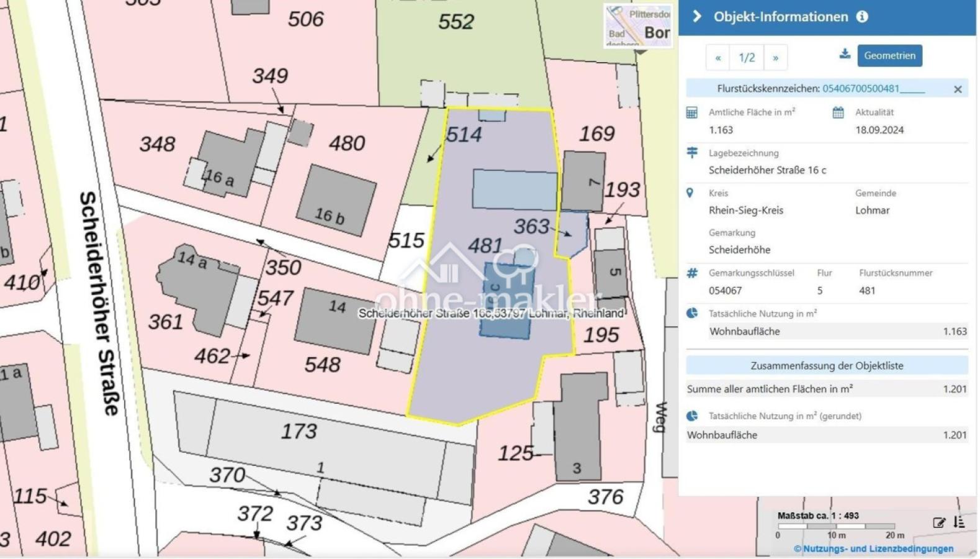This screenshot has height=559, width=980.
Task: Click the hash icon beside Gemarkungsschlüssel
Action: point(692,273)
